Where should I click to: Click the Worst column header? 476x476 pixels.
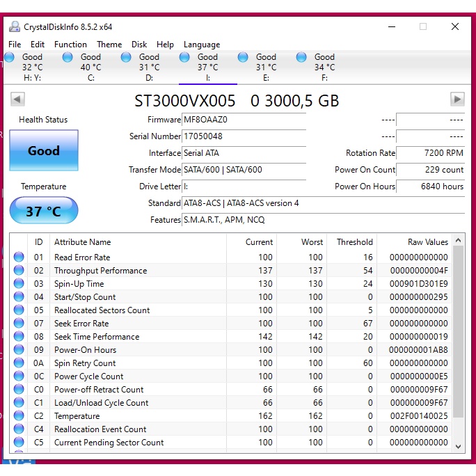(x=302, y=242)
